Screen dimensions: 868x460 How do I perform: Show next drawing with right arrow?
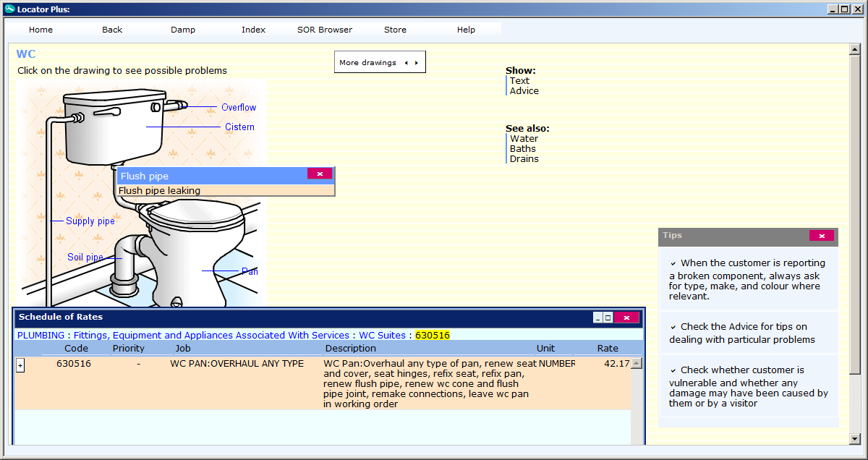pyautogui.click(x=416, y=63)
